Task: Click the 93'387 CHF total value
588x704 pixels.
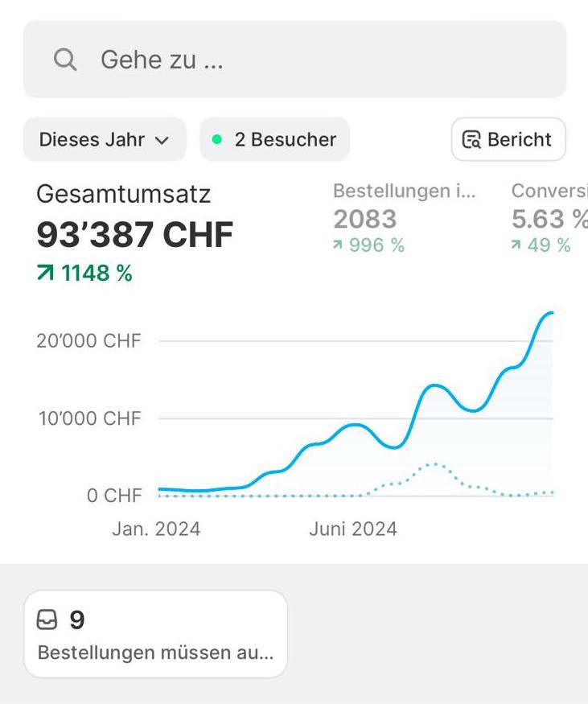Action: pos(134,235)
